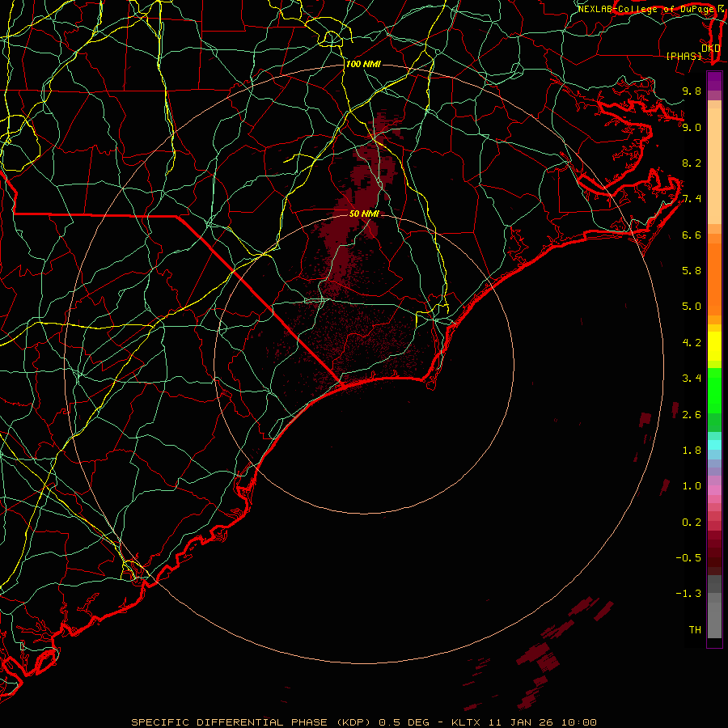The height and width of the screenshot is (728, 728).
Task: Click the -1.3 legend value
Action: click(688, 594)
